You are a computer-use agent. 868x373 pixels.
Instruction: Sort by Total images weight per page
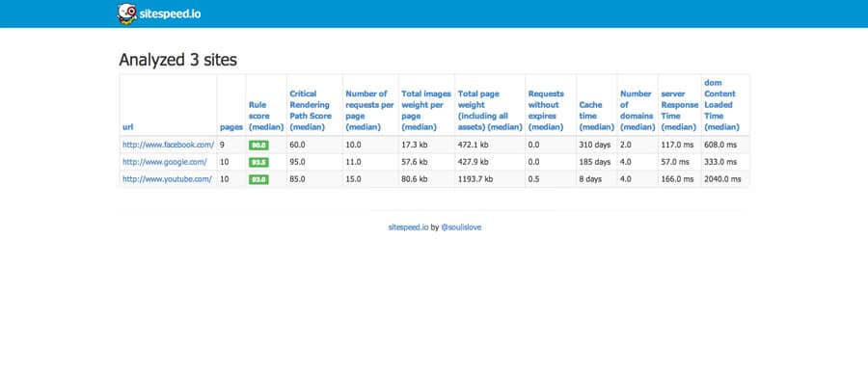[426, 110]
